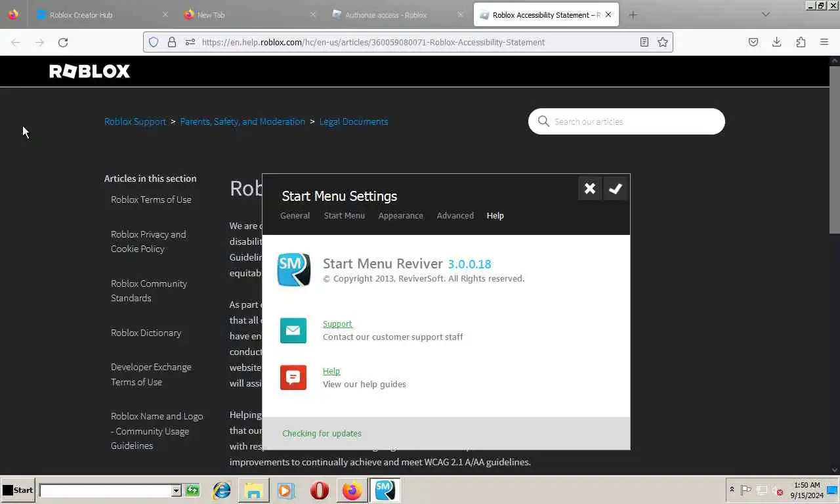Click the Start Menu Reviver SM logo
This screenshot has width=840, height=504.
point(293,270)
